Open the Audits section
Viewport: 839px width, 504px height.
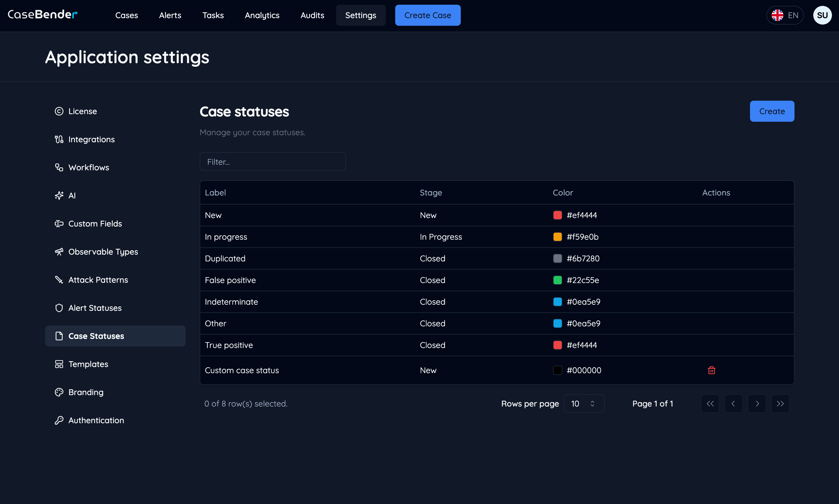point(312,15)
